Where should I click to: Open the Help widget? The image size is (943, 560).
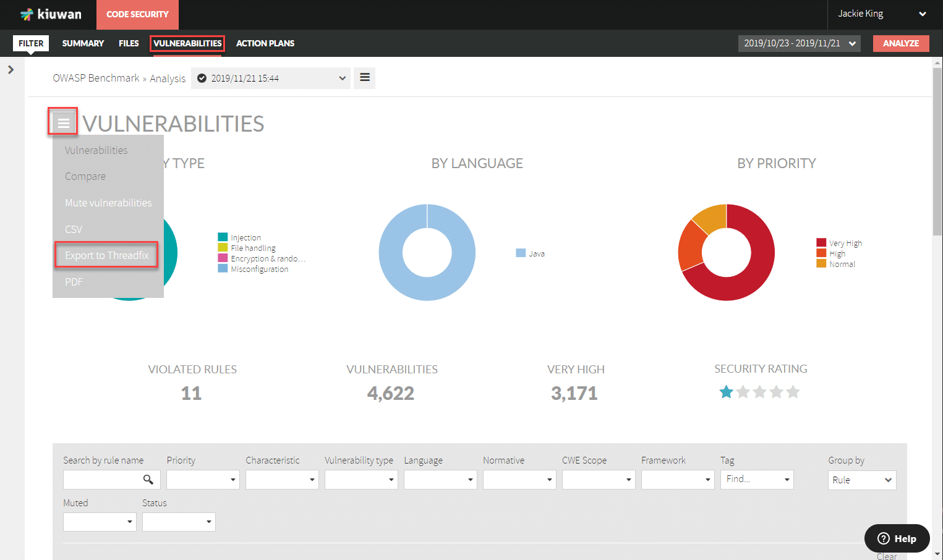pos(897,538)
